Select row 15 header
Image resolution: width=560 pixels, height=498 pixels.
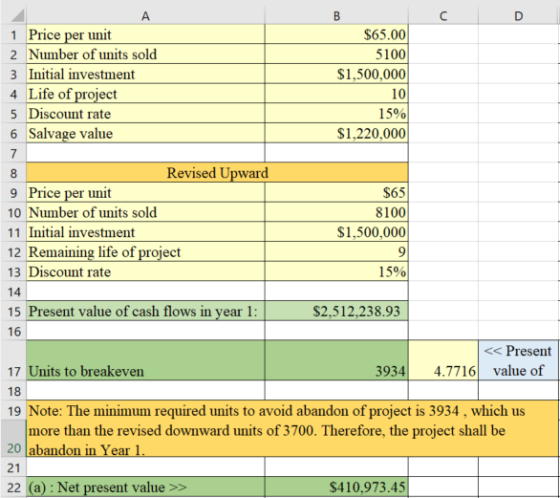click(x=14, y=311)
